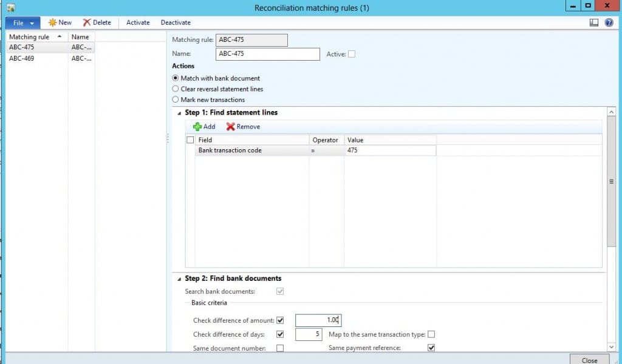Open Help with the question mark icon
The height and width of the screenshot is (364, 622).
click(x=609, y=22)
